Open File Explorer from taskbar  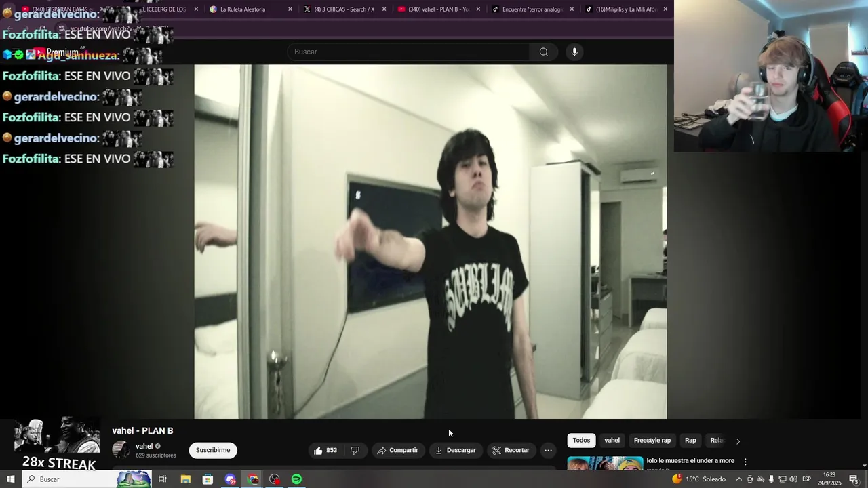point(185,479)
